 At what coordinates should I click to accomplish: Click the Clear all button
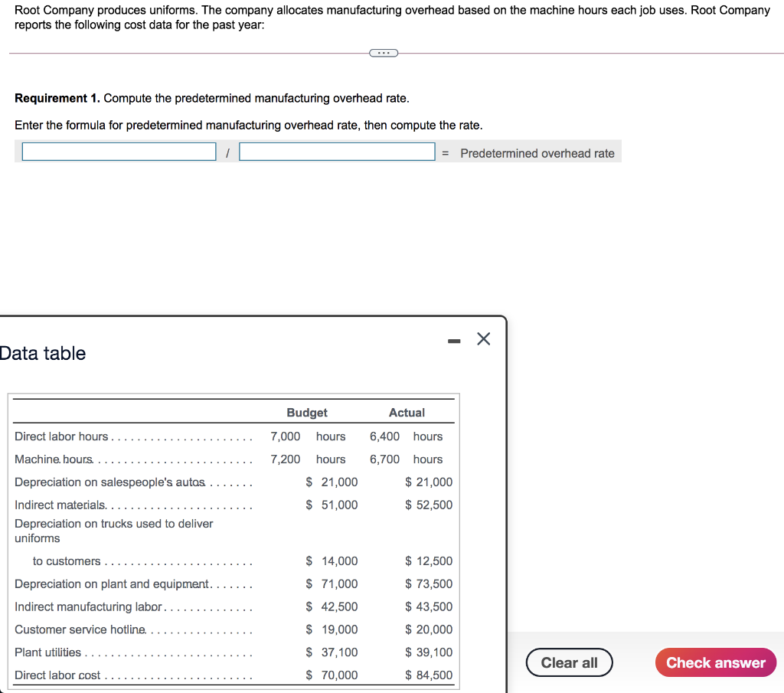point(569,662)
